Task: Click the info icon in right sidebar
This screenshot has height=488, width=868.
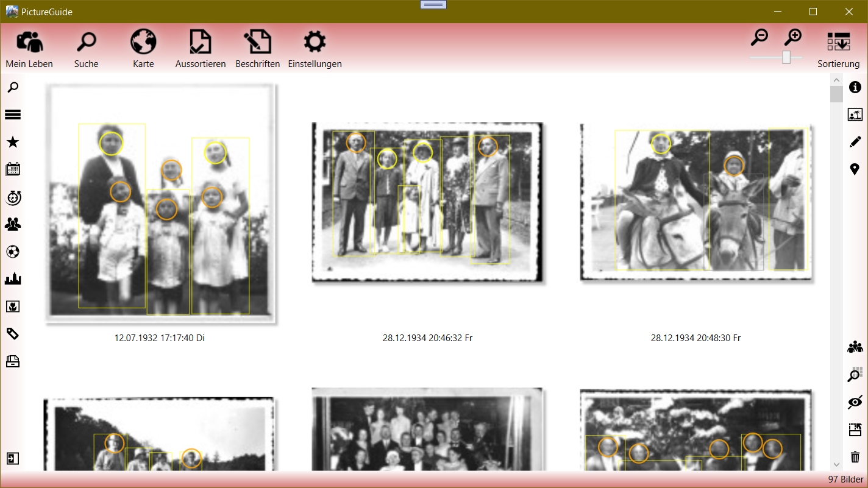Action: pyautogui.click(x=855, y=87)
